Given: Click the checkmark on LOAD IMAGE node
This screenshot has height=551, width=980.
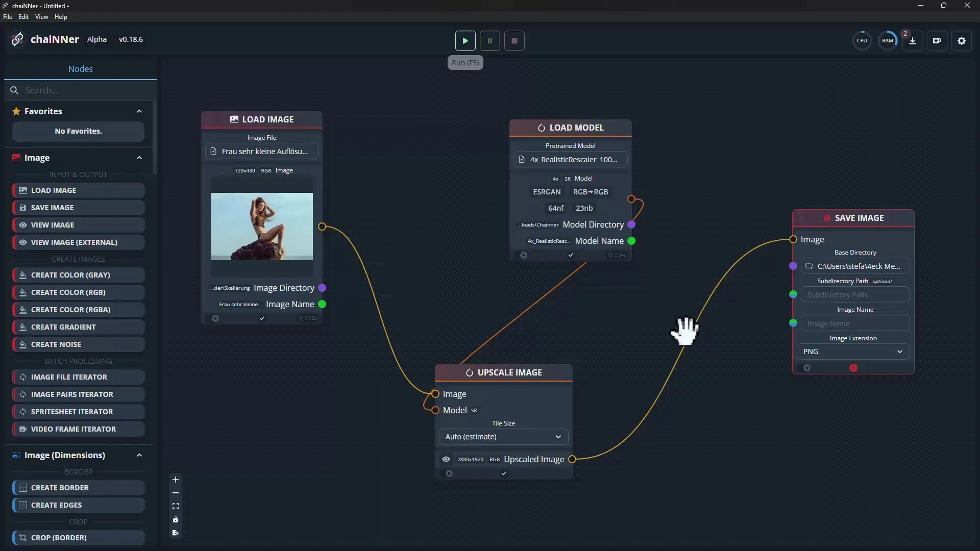Looking at the screenshot, I should [262, 318].
